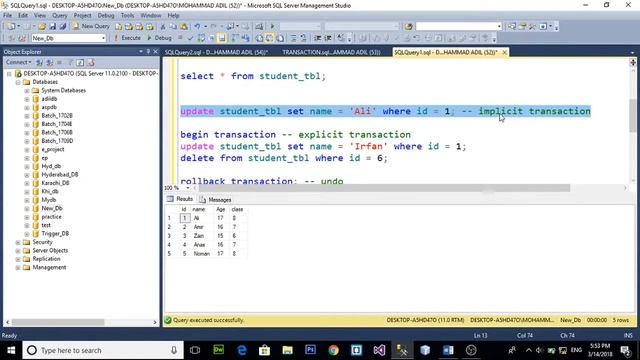Screen dimensions: 640x360
Task: Close the SQLQuery1.sql tab
Action: pyautogui.click(x=504, y=52)
